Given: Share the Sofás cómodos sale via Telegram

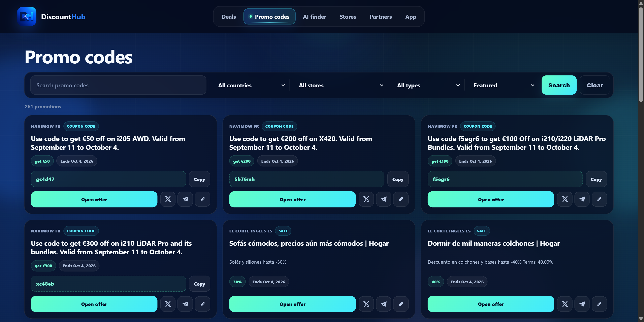Looking at the screenshot, I should click(x=384, y=304).
